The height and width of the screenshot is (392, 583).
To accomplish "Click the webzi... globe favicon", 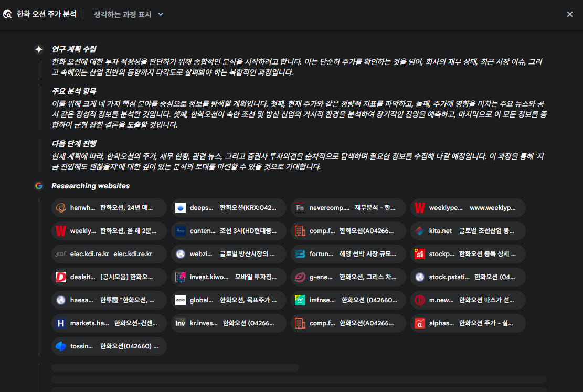I will pyautogui.click(x=181, y=253).
